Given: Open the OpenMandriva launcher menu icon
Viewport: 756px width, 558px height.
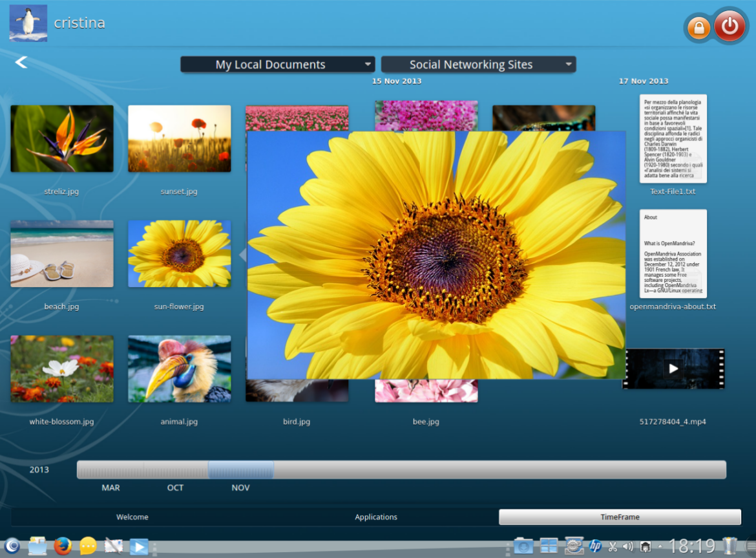Looking at the screenshot, I should 12,546.
